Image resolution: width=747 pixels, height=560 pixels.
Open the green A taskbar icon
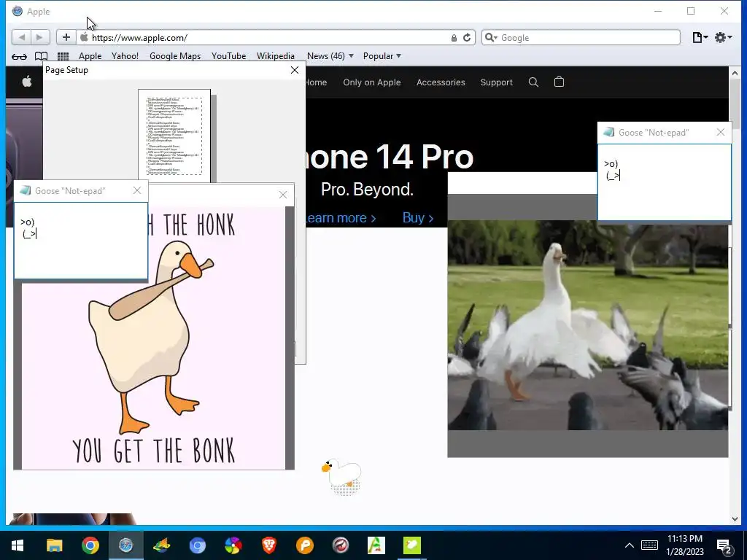[376, 545]
